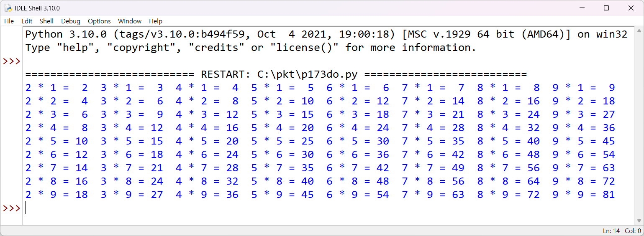The image size is (644, 236).
Task: Click the '9 * 6 = 54' output
Action: (x=584, y=155)
